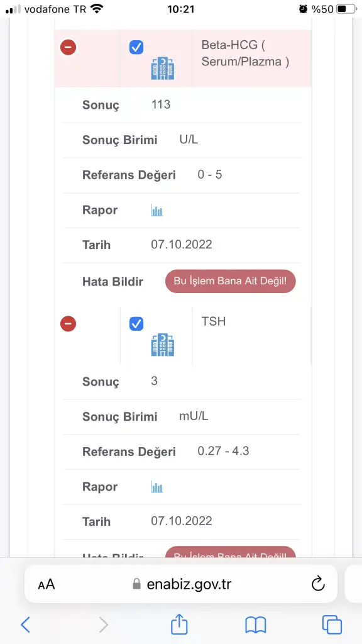Open the AA reader text size menu
Screen dimensions: 362x644
tap(47, 584)
